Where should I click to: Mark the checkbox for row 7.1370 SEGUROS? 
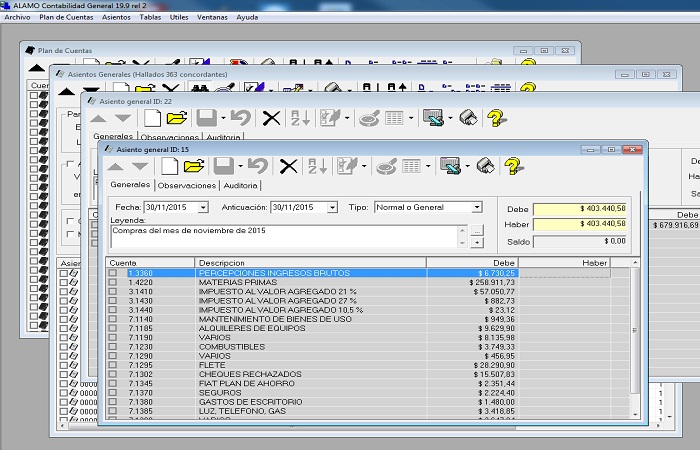(x=112, y=392)
